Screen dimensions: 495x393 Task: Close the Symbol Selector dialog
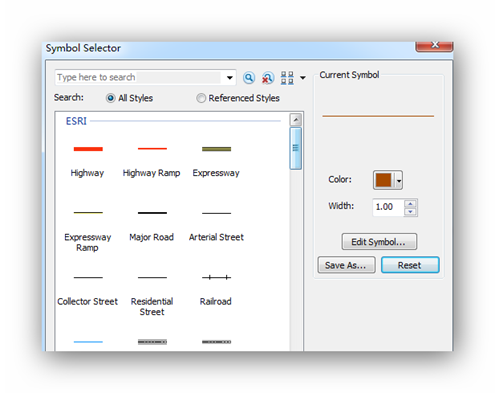(x=434, y=46)
